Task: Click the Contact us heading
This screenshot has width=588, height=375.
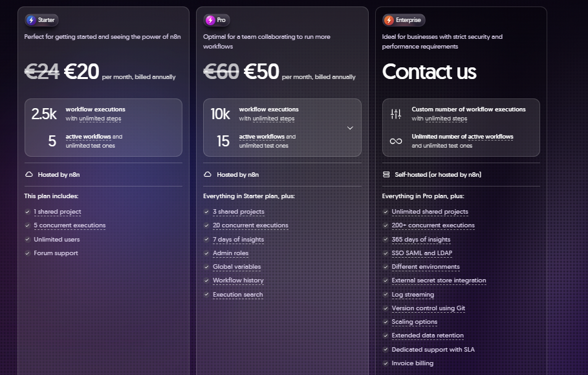Action: [x=429, y=71]
